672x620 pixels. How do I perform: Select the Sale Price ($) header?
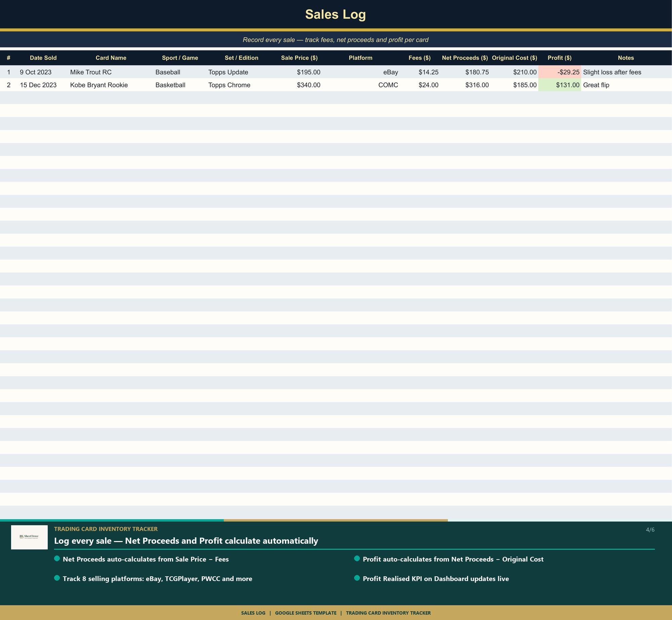[299, 58]
